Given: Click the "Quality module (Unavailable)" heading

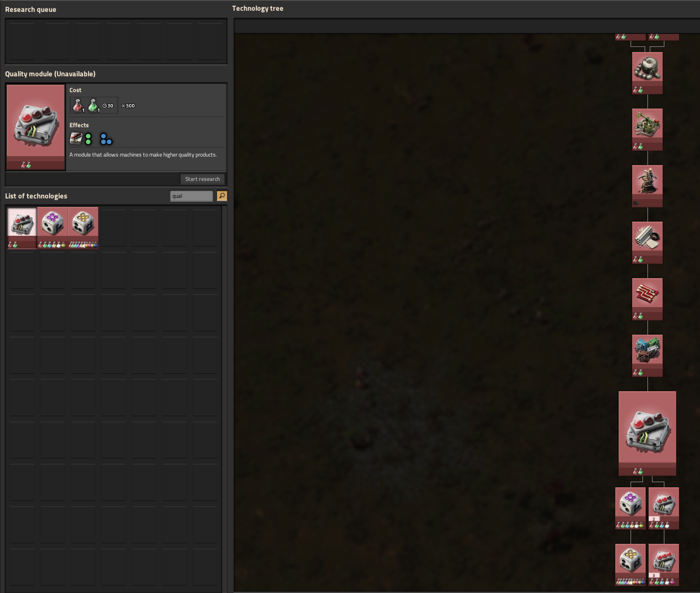Looking at the screenshot, I should [x=50, y=74].
